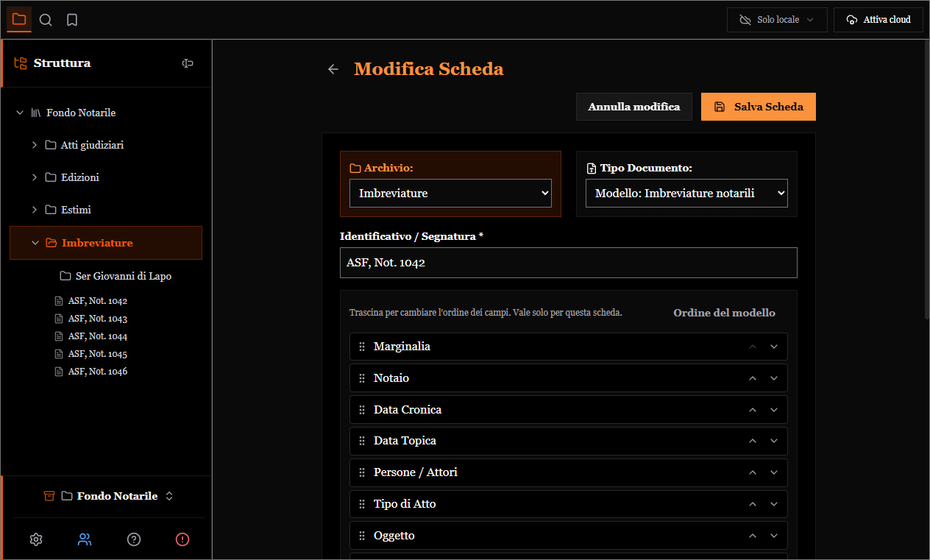This screenshot has height=560, width=930.
Task: Click the drag handle of Data Cronica
Action: pyautogui.click(x=362, y=410)
